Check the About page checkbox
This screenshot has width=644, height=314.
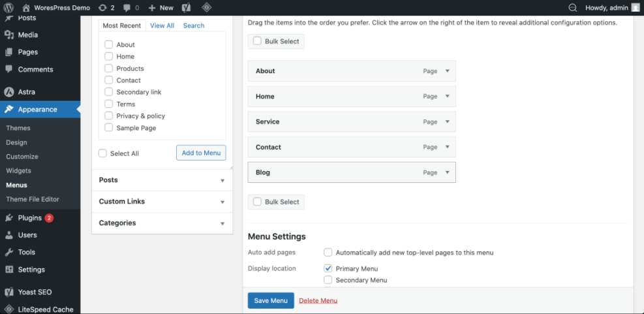pyautogui.click(x=108, y=44)
